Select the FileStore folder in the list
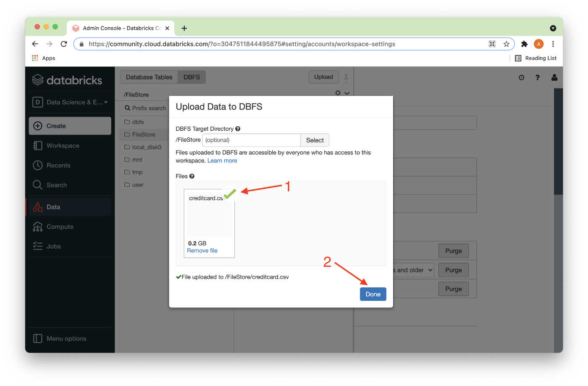588x386 pixels. [144, 135]
